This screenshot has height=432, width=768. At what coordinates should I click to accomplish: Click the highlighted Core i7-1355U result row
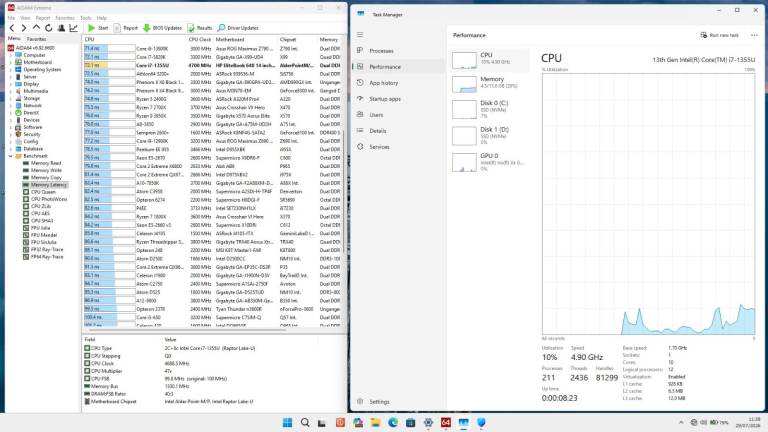(212, 65)
